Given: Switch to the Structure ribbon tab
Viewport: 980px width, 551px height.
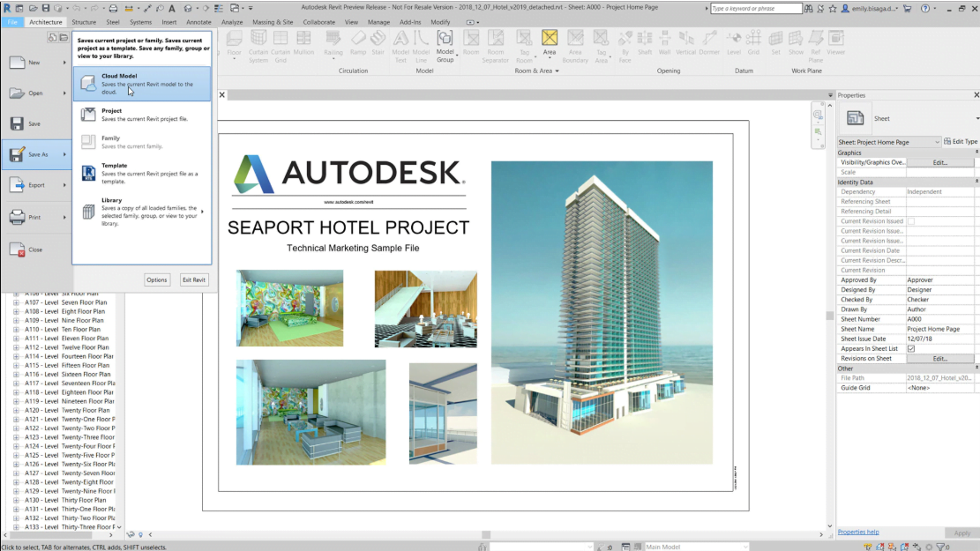Looking at the screenshot, I should (84, 22).
